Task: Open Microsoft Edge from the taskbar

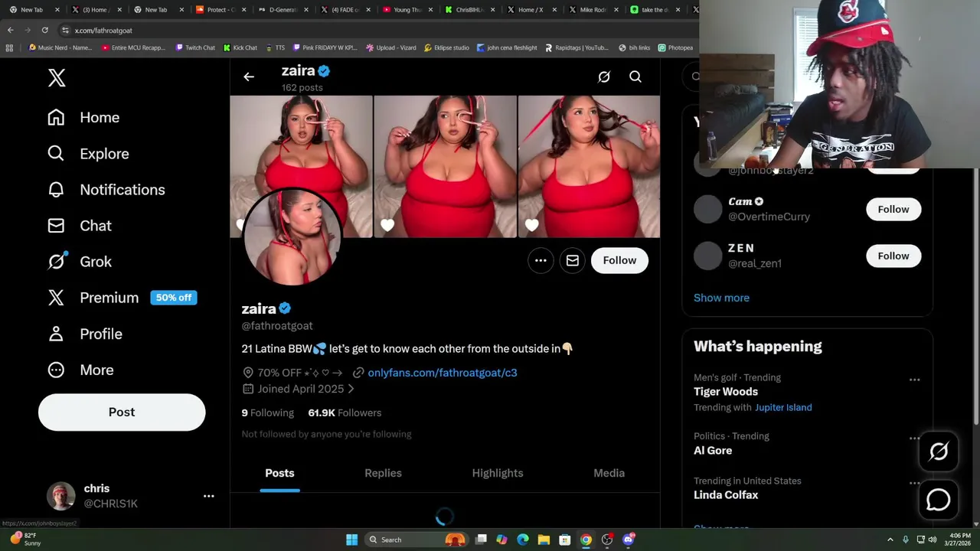Action: tap(523, 540)
